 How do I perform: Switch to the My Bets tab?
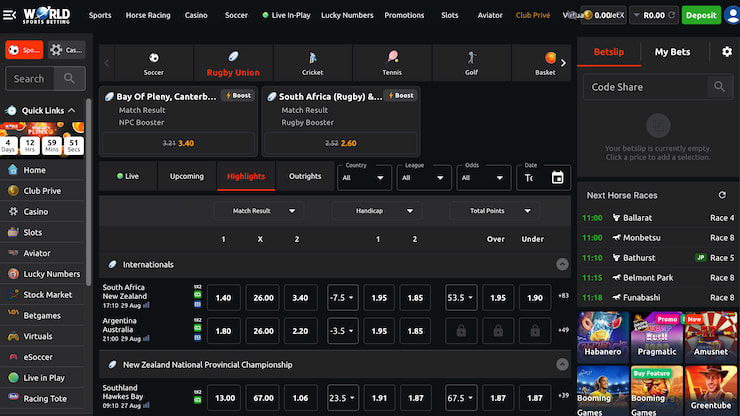pos(673,52)
